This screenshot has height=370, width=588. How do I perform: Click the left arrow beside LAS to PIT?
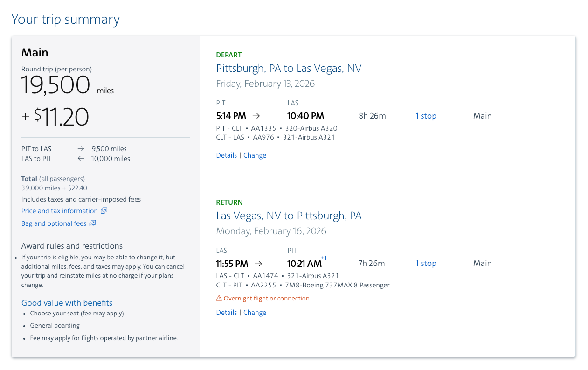[x=81, y=158]
